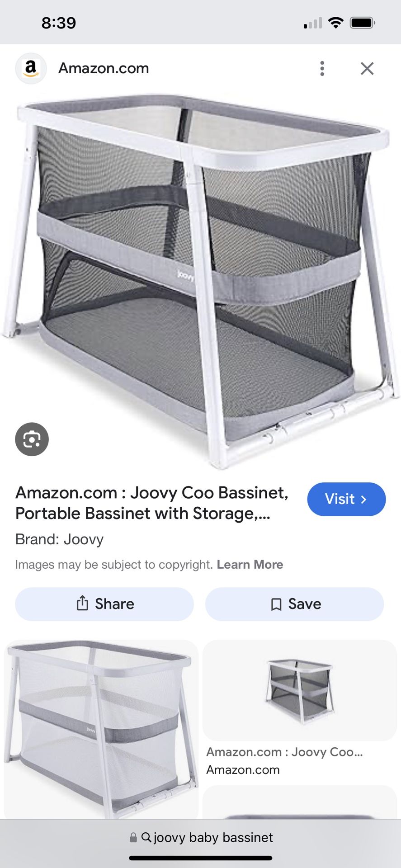Image resolution: width=401 pixels, height=868 pixels.
Task: Tap the Amazon logo icon
Action: (x=31, y=69)
